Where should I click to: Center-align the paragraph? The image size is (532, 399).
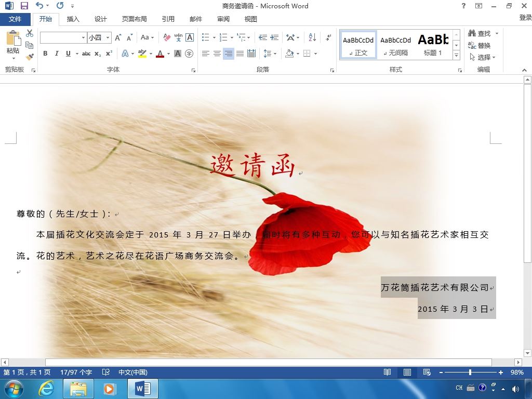click(x=217, y=54)
